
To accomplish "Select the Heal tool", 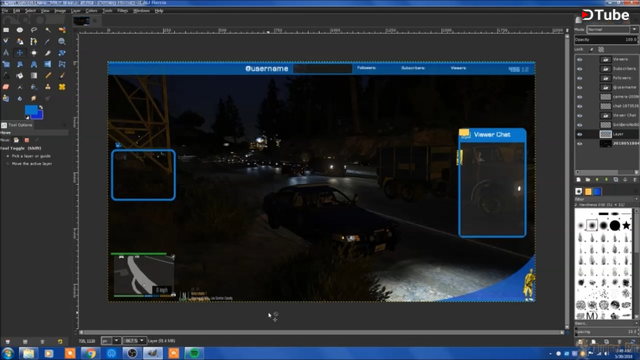I will (62, 87).
